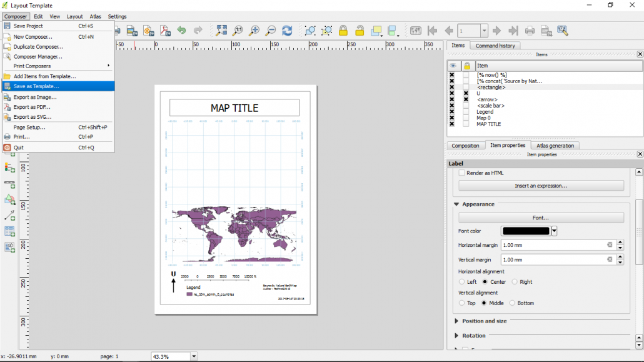Viewport: 644px width, 362px height.
Task: Open Atlas settings with wrench icon
Action: point(561,30)
